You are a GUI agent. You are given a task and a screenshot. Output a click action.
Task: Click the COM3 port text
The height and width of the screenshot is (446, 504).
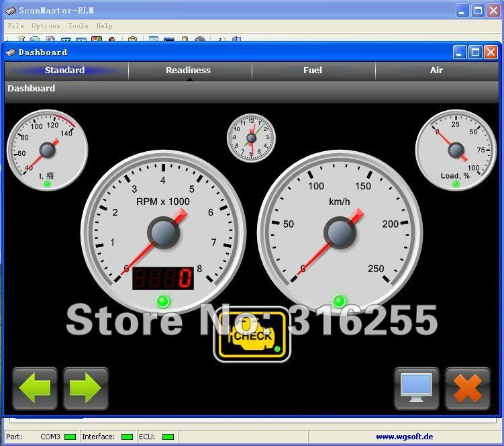[50, 437]
